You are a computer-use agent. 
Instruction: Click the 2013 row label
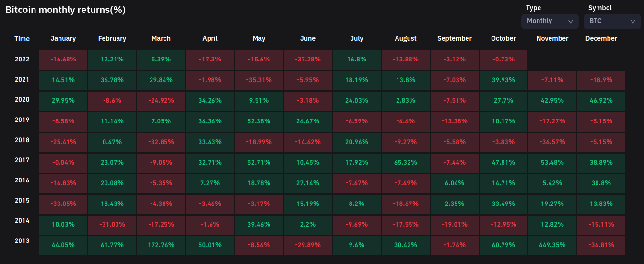(22, 241)
